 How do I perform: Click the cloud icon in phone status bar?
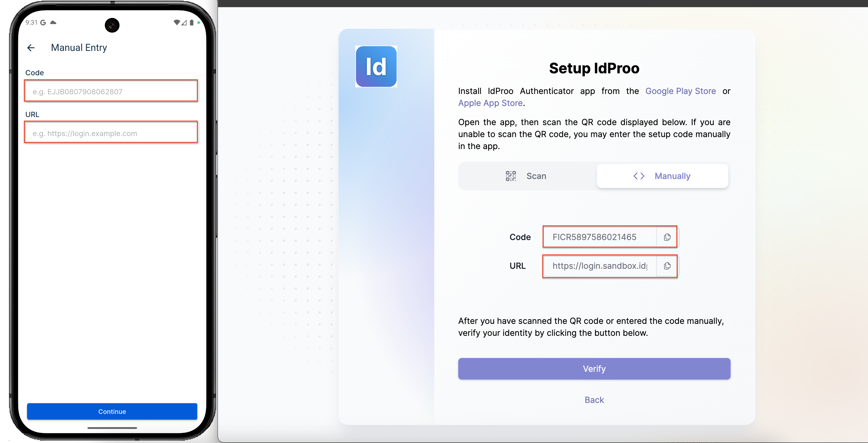click(x=53, y=22)
